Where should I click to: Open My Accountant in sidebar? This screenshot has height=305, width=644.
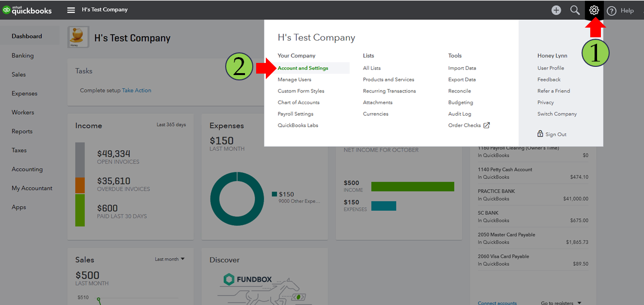32,188
